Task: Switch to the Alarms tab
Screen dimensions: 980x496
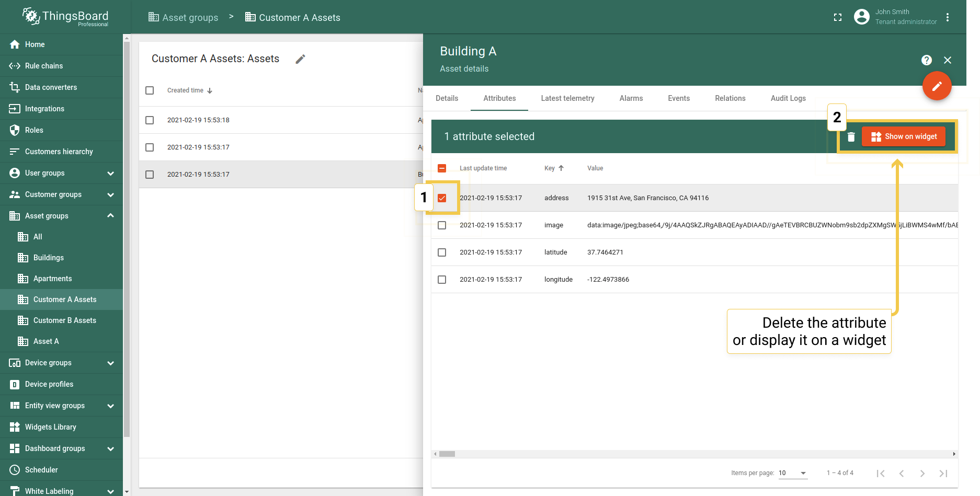Action: coord(631,98)
